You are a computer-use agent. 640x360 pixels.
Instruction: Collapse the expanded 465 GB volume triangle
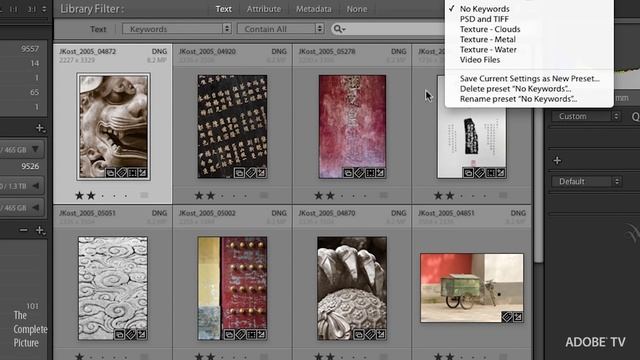[36, 149]
